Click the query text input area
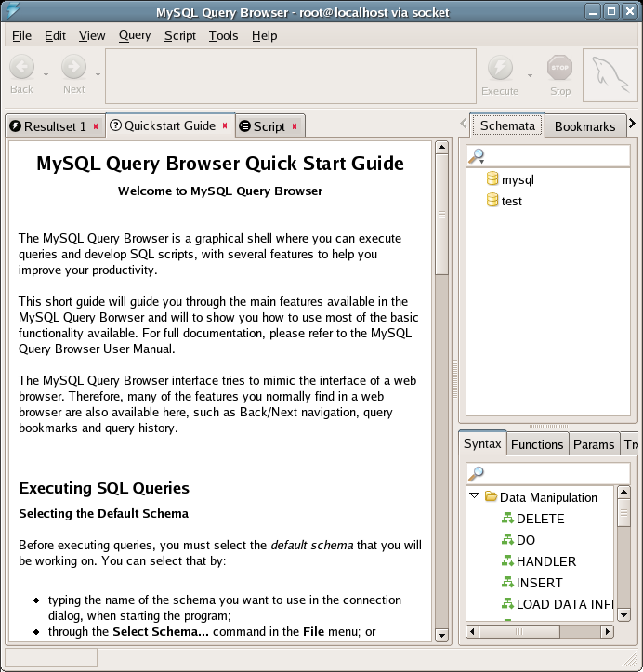Viewport: 643px width, 672px height. [x=291, y=76]
